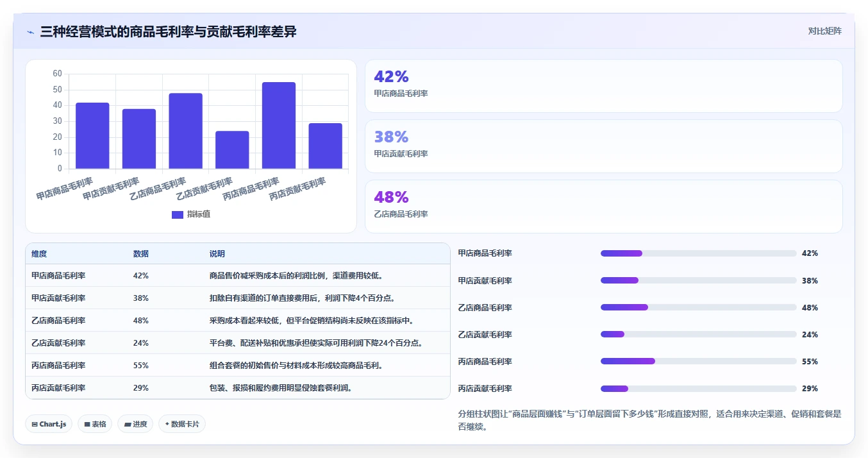Viewport: 868px width, 458px height.
Task: Open the 38% 甲店贡献毛利率 data card
Action: click(603, 146)
